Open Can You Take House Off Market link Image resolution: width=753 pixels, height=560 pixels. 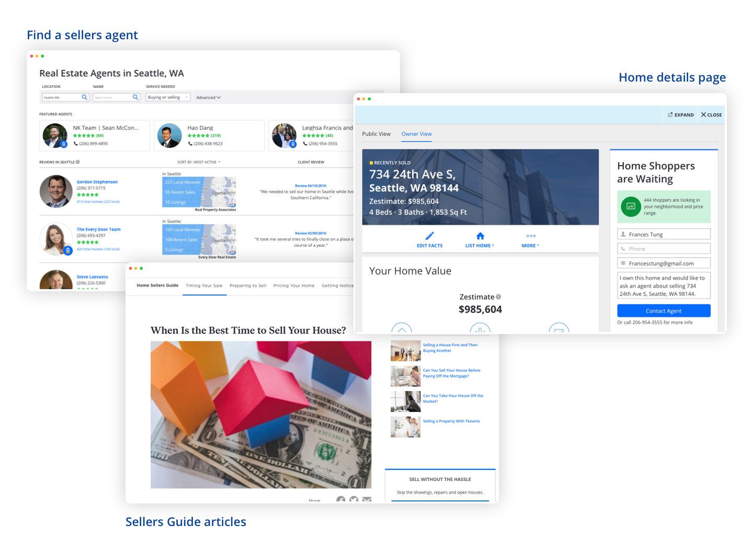[x=453, y=399]
